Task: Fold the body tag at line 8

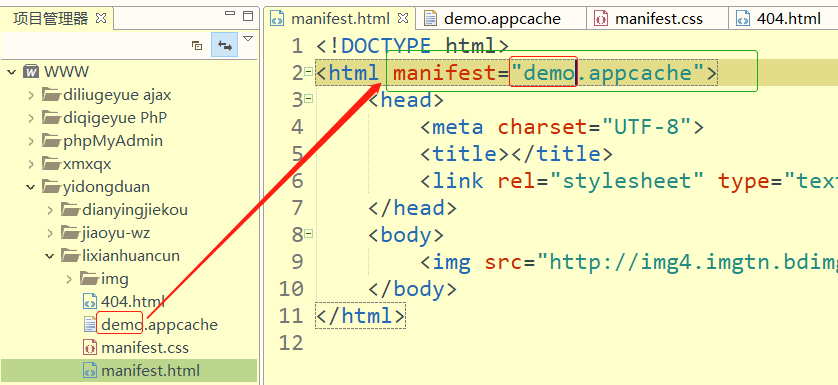Action: (x=308, y=233)
